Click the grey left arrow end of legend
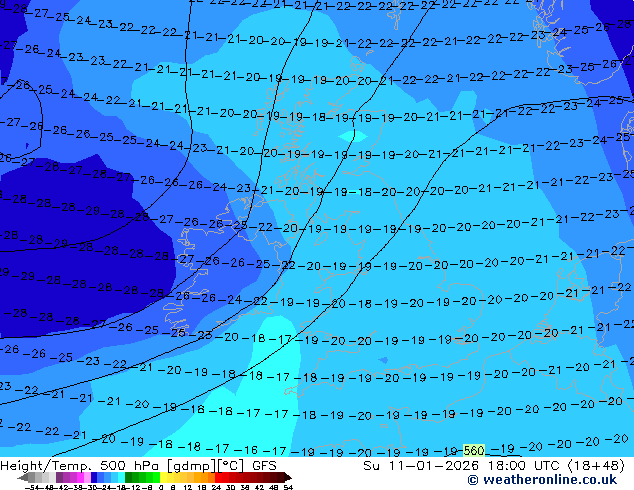Viewport: 634px width, 490px height. [x=23, y=477]
